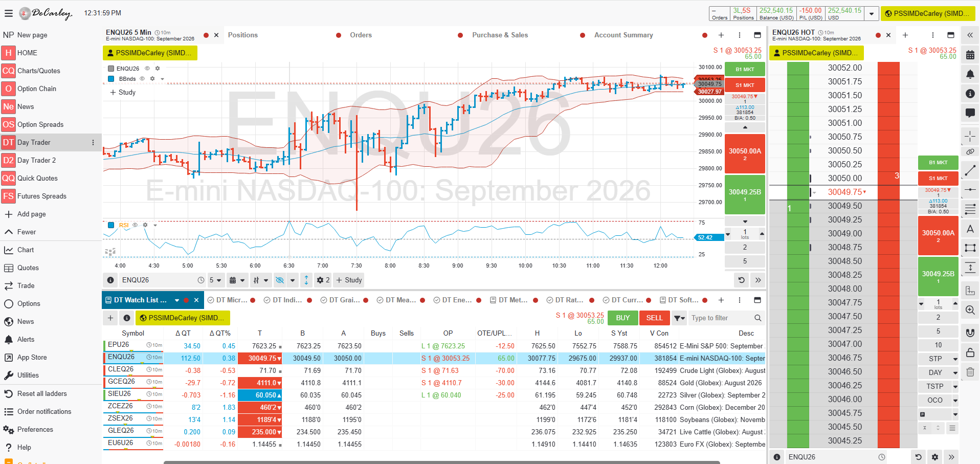This screenshot has height=464, width=980.
Task: Click the ENQU26 chart symbol input field
Action: click(158, 280)
